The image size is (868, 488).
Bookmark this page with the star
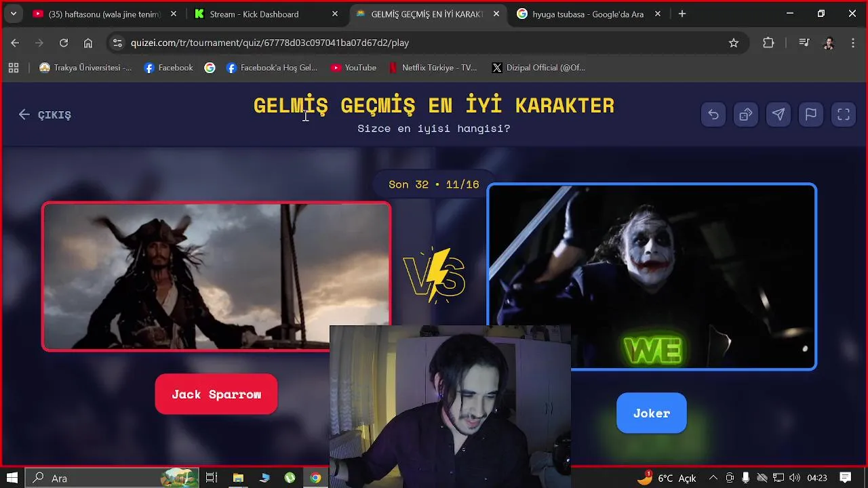coord(734,43)
